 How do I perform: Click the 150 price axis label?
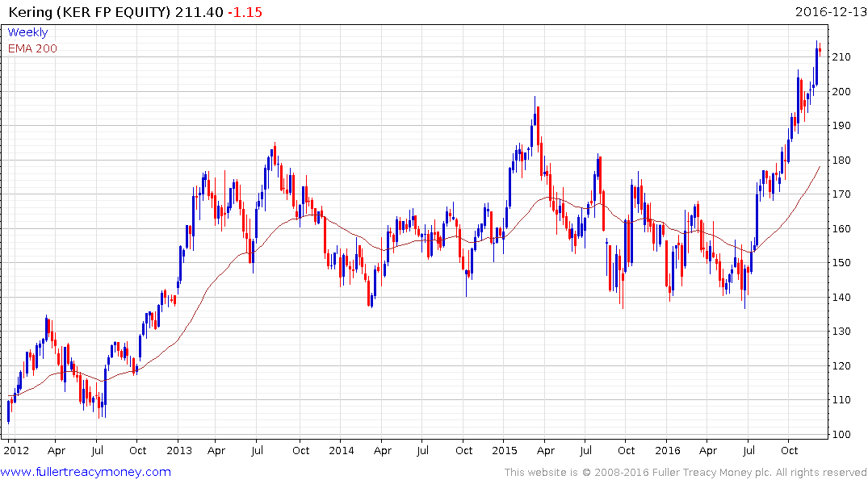click(x=841, y=263)
